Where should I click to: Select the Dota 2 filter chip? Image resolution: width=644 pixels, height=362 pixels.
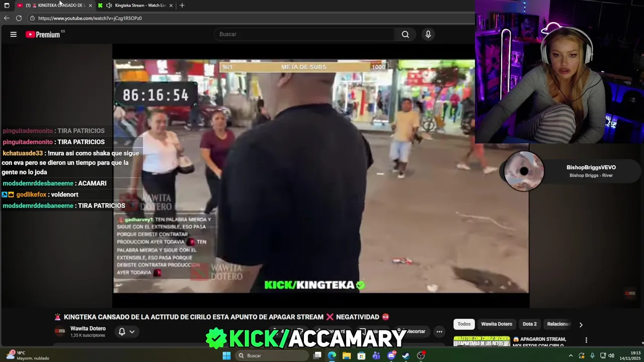click(530, 324)
